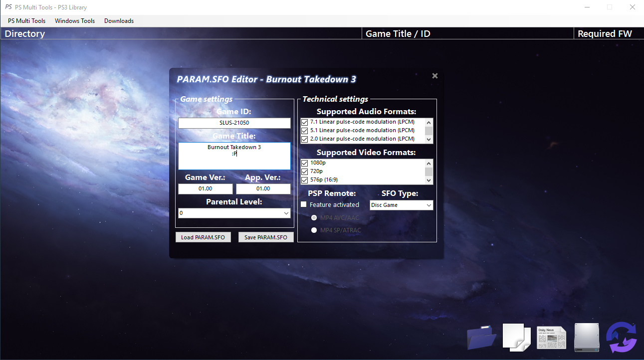This screenshot has height=360, width=644.
Task: Click the Game Title / ID column header
Action: click(468, 33)
